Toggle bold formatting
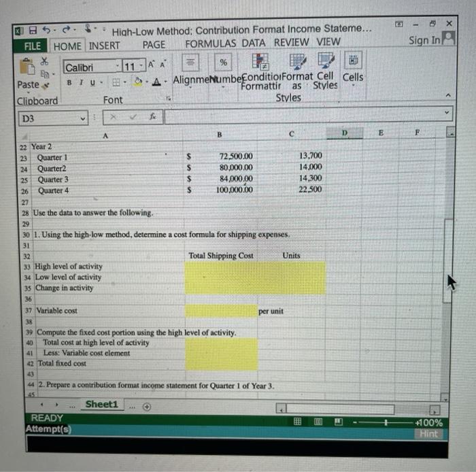The image size is (476, 472). [69, 82]
